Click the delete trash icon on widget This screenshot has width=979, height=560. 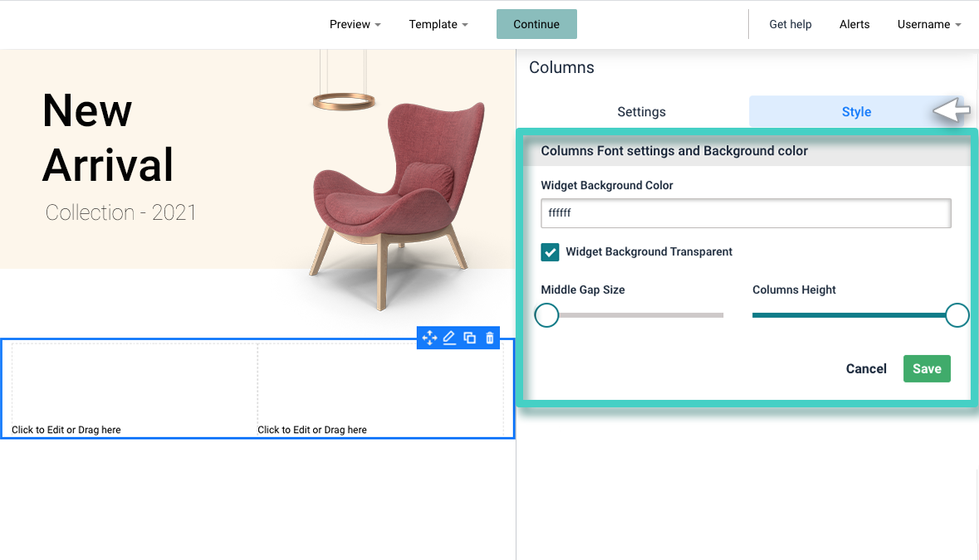click(x=490, y=338)
